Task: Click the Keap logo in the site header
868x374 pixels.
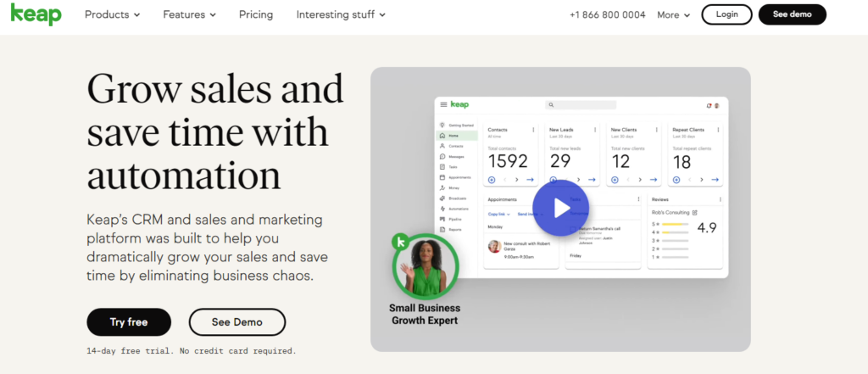Action: pos(36,14)
